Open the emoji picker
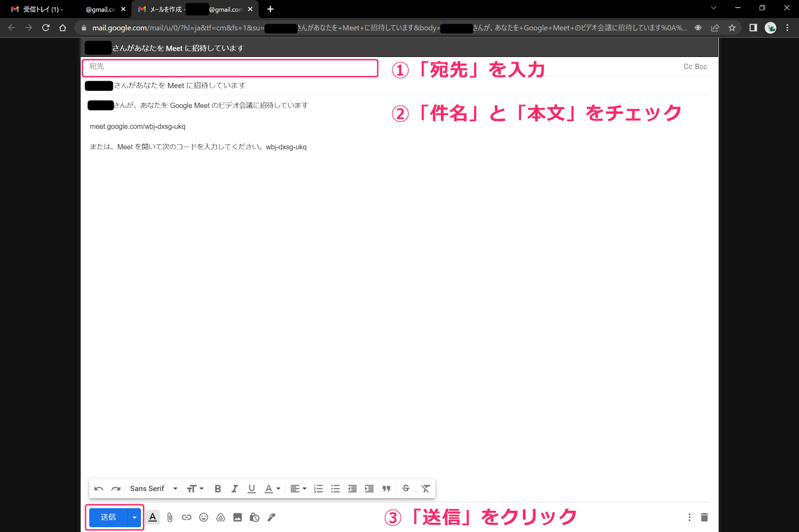Image resolution: width=799 pixels, height=532 pixels. point(204,517)
